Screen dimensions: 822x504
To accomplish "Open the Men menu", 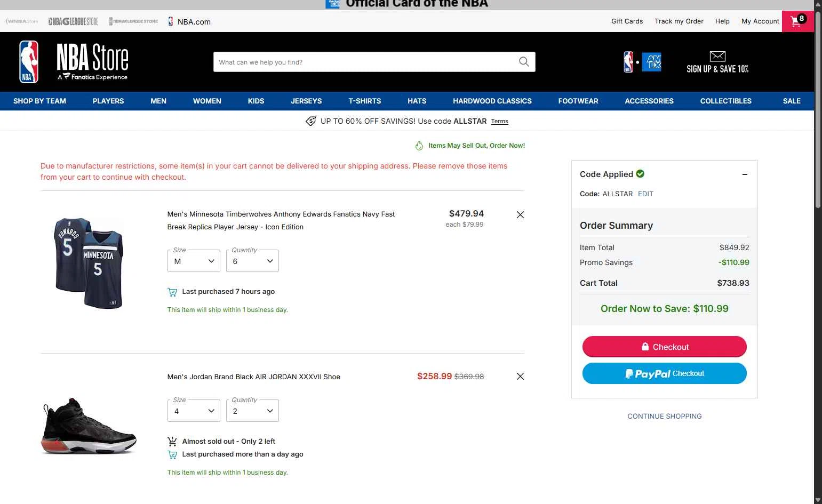I will point(158,101).
